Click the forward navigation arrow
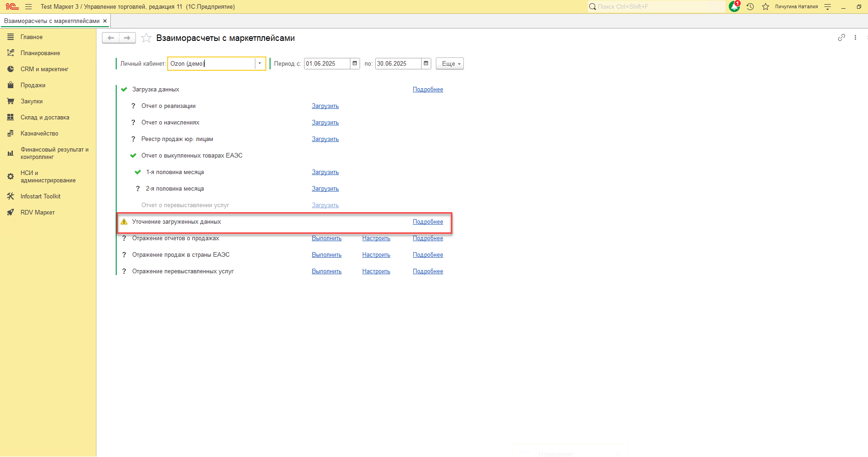The height and width of the screenshot is (457, 868). tap(127, 38)
